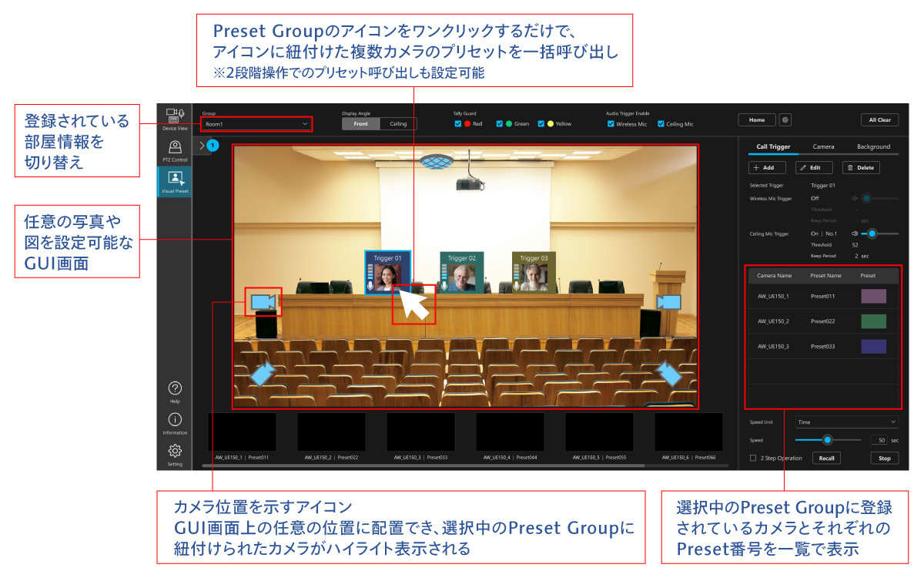Click the gear icon beside Home
The image size is (924, 578).
(785, 120)
